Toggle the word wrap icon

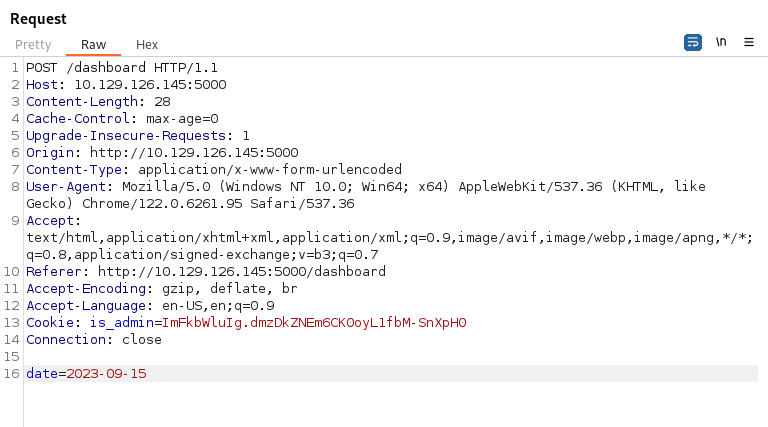click(x=693, y=43)
